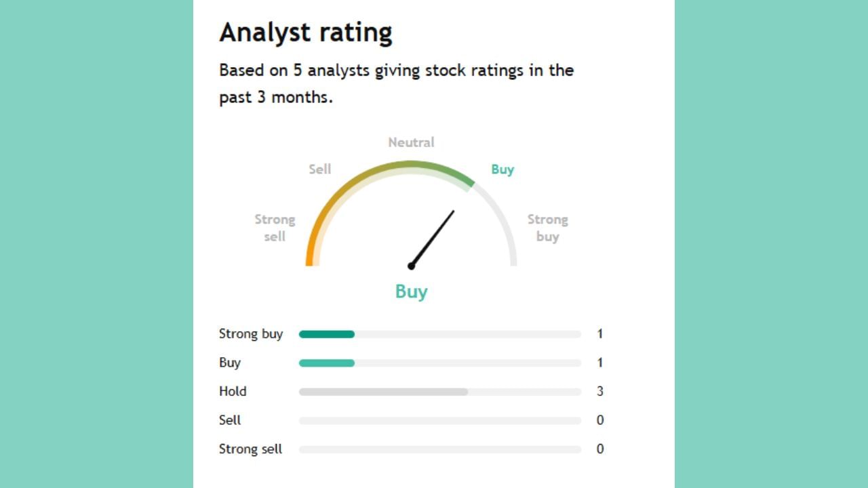Click the teal Buy gauge label
The image size is (868, 488).
[502, 169]
